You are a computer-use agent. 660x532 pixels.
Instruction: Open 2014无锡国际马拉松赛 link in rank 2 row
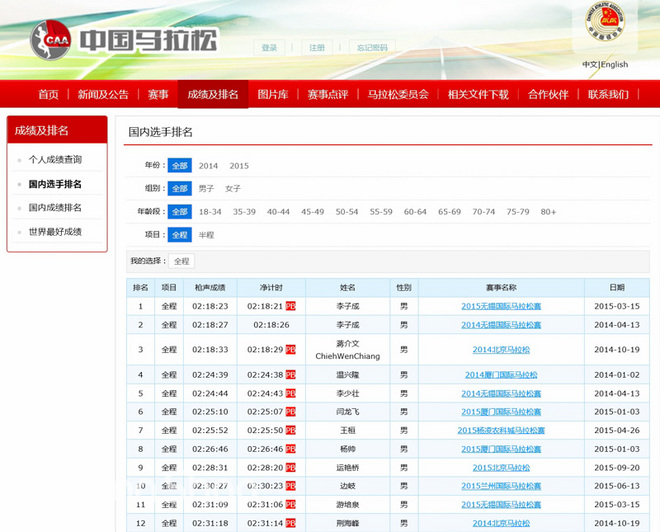coord(501,325)
